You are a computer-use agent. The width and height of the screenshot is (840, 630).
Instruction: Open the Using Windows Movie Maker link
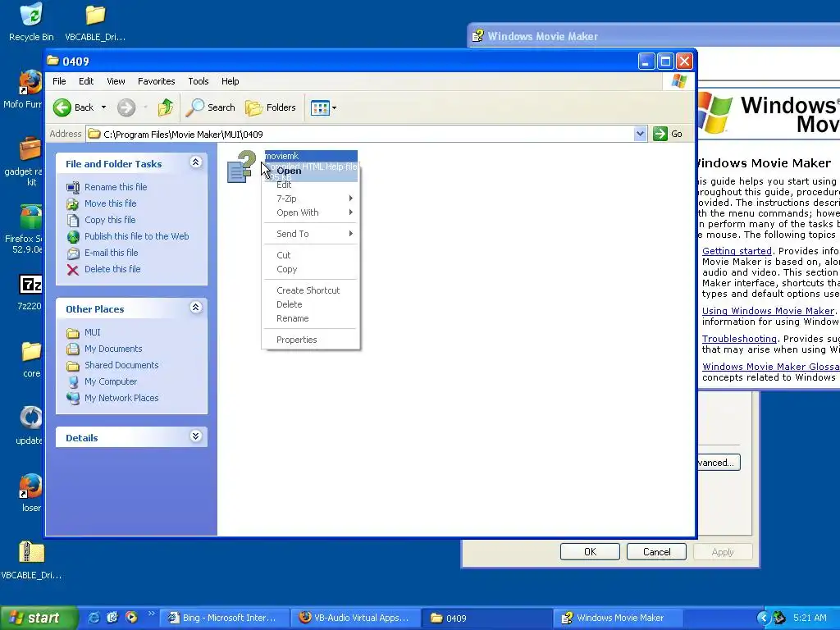[x=768, y=311]
